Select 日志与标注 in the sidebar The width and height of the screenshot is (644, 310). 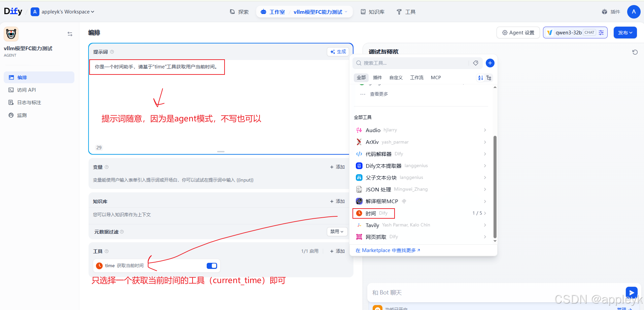[29, 102]
